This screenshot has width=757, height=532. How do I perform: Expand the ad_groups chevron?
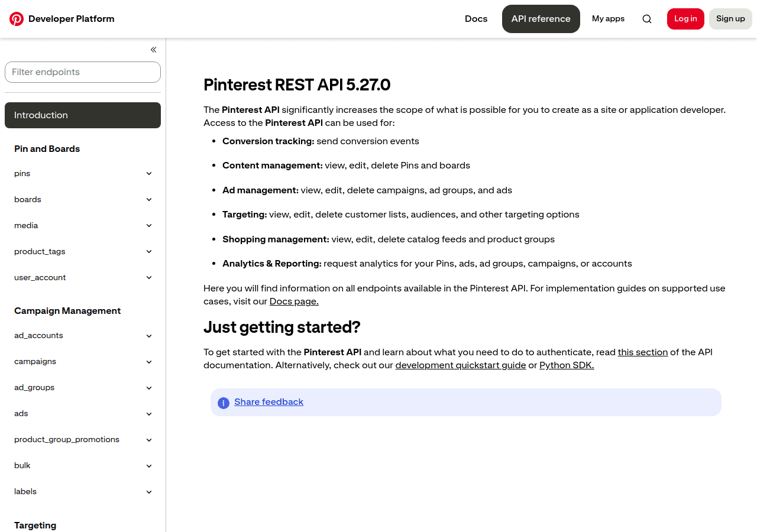coord(149,388)
